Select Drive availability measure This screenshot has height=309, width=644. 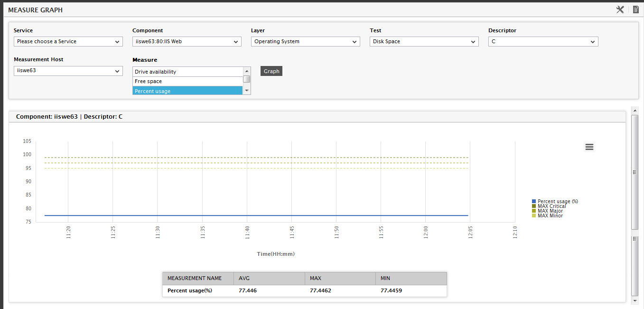click(x=187, y=72)
